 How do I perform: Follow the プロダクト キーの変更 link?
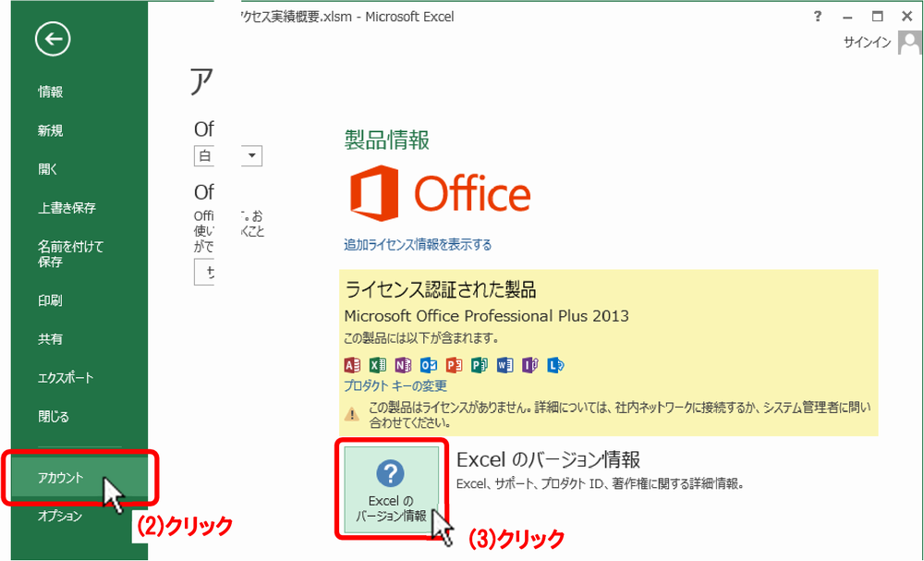(395, 386)
